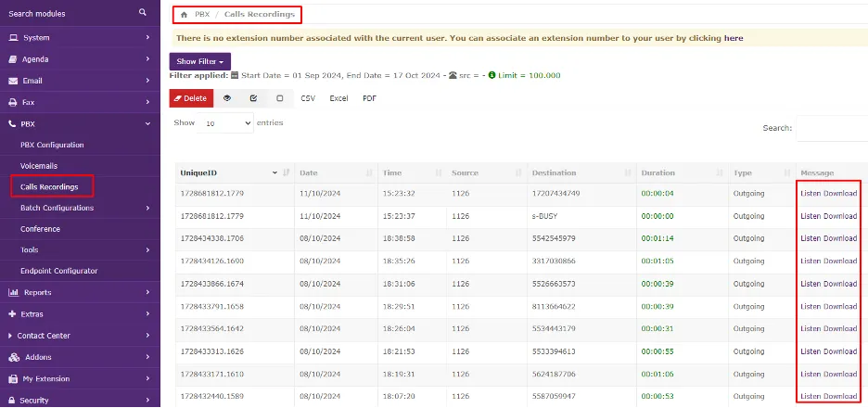Image resolution: width=868 pixels, height=408 pixels.
Task: Click the table Search input field
Action: (832, 129)
